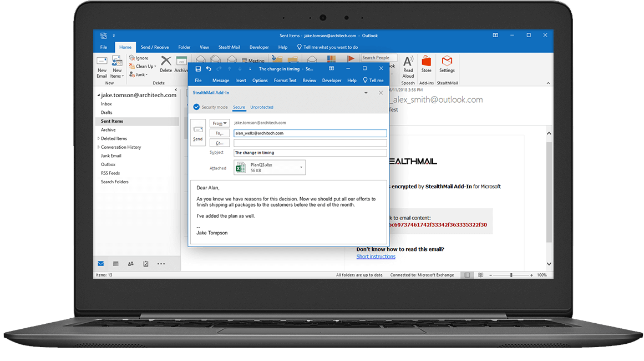Open the Options tab in compose window
Screen dimensions: 644x361
tap(260, 81)
